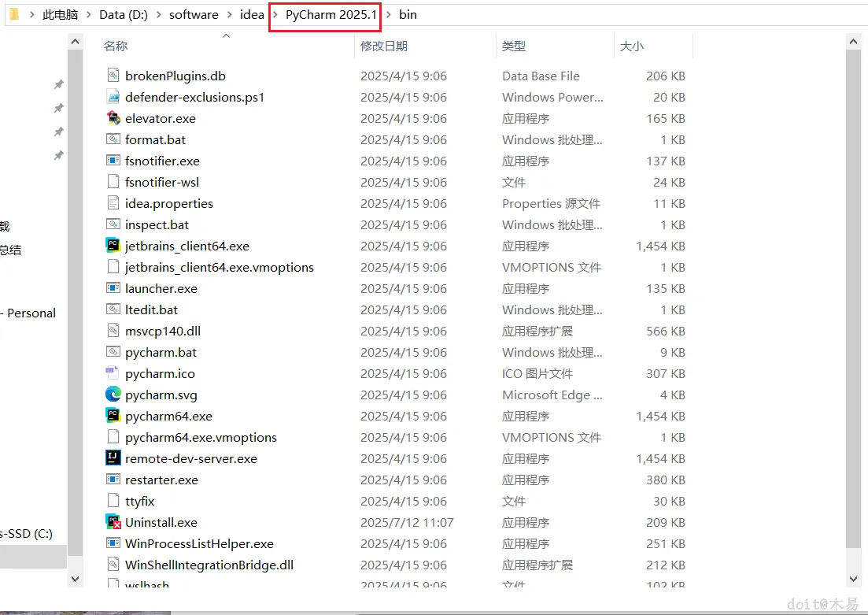Expand the chevron after Data (D:) breadcrumb

[159, 15]
